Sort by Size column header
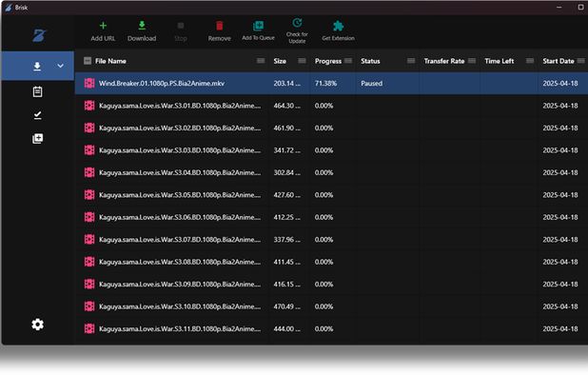 coord(280,61)
